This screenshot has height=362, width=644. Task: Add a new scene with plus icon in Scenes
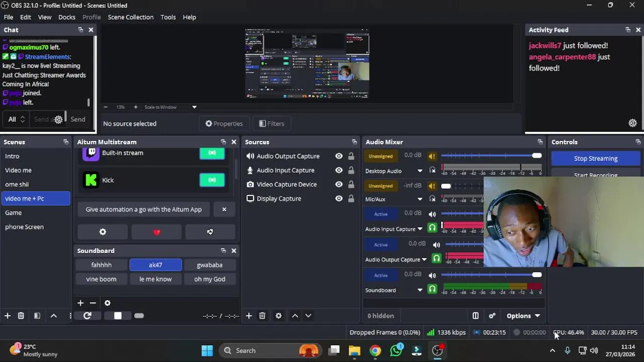coord(8,316)
